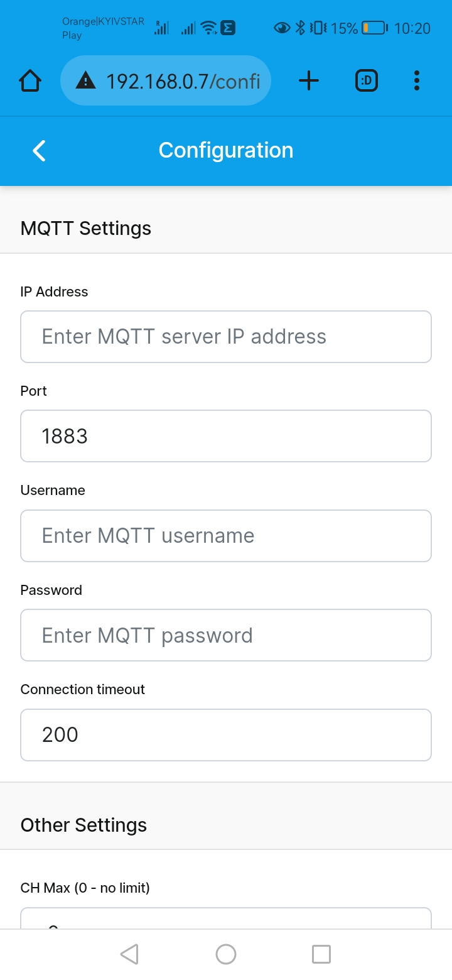Image resolution: width=452 pixels, height=980 pixels.
Task: Select the Other Settings section header
Action: pyautogui.click(x=83, y=825)
